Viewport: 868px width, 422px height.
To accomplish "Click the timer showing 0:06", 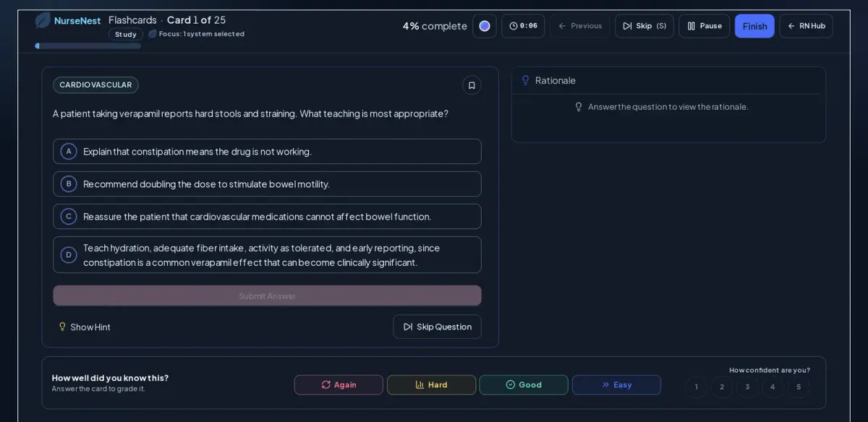I will click(523, 26).
